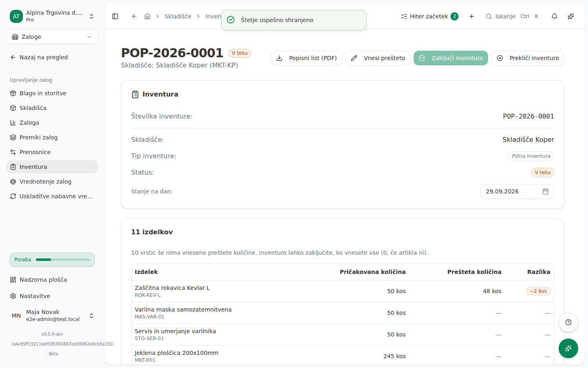Click the Stanje na dan date field
The image size is (588, 368).
pyautogui.click(x=517, y=191)
